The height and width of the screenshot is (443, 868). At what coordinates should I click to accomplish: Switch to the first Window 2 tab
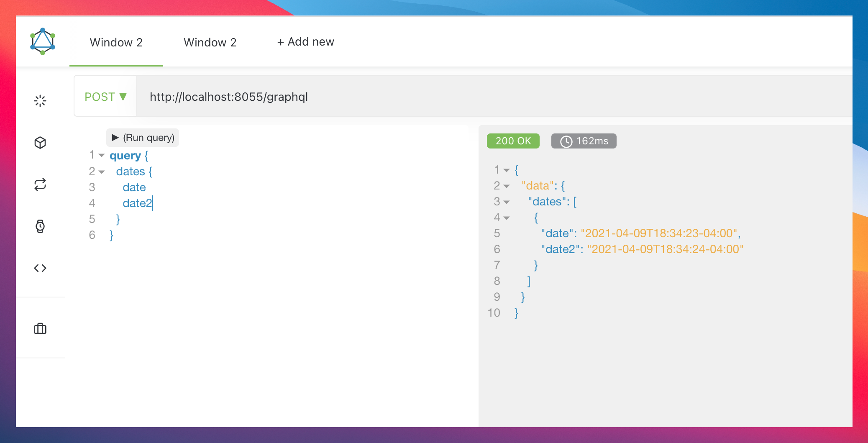(x=116, y=42)
